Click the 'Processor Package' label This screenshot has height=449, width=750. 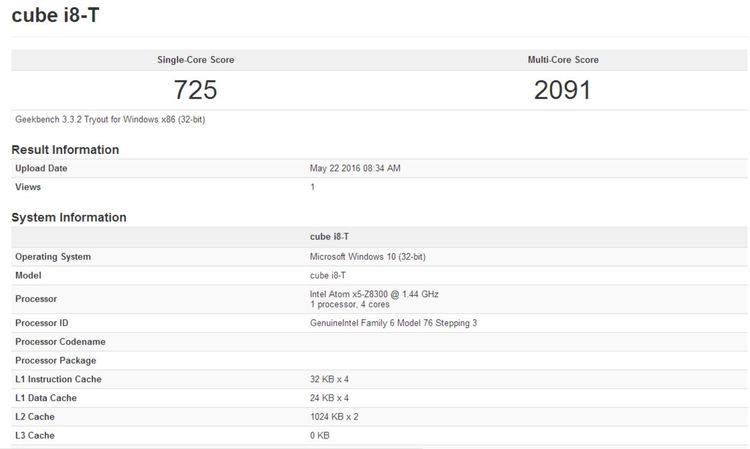pyautogui.click(x=55, y=361)
